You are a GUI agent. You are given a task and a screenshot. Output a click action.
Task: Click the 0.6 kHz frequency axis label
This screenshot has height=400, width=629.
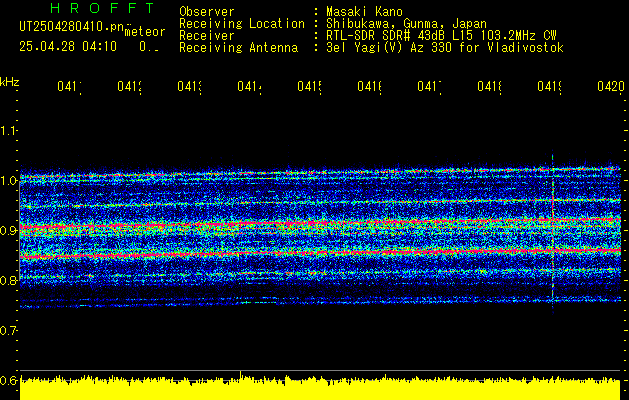(x=8, y=380)
